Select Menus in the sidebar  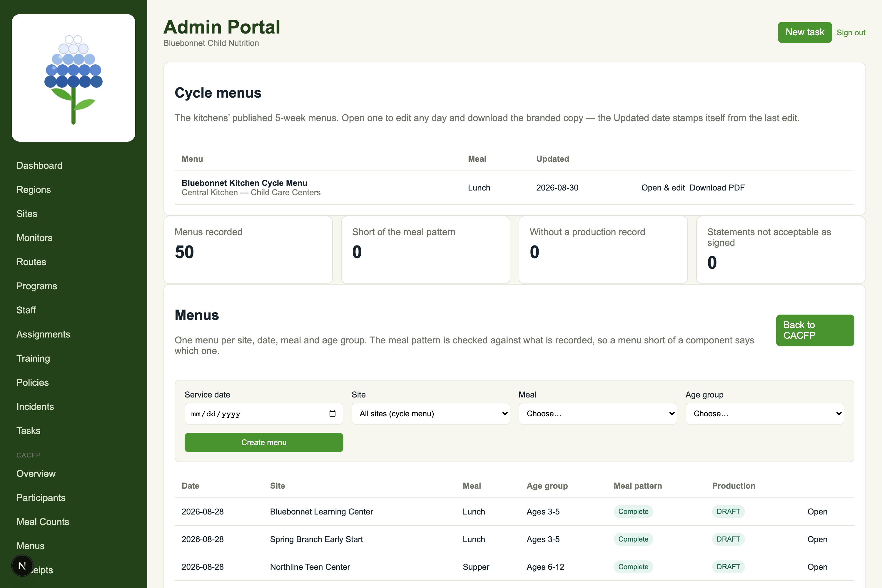(30, 546)
